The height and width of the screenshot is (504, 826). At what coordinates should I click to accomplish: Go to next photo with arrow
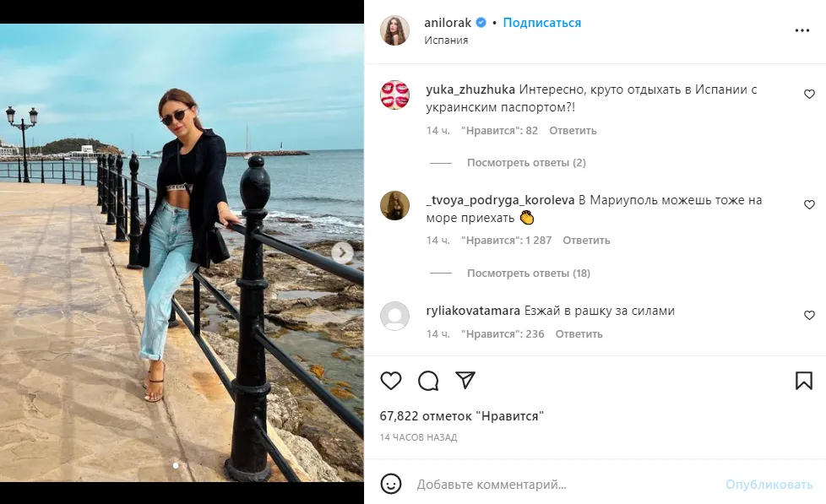click(x=342, y=252)
